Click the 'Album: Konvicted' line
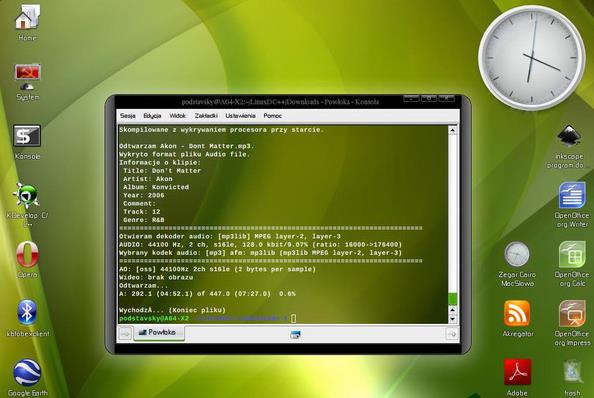594x398 pixels. (156, 187)
